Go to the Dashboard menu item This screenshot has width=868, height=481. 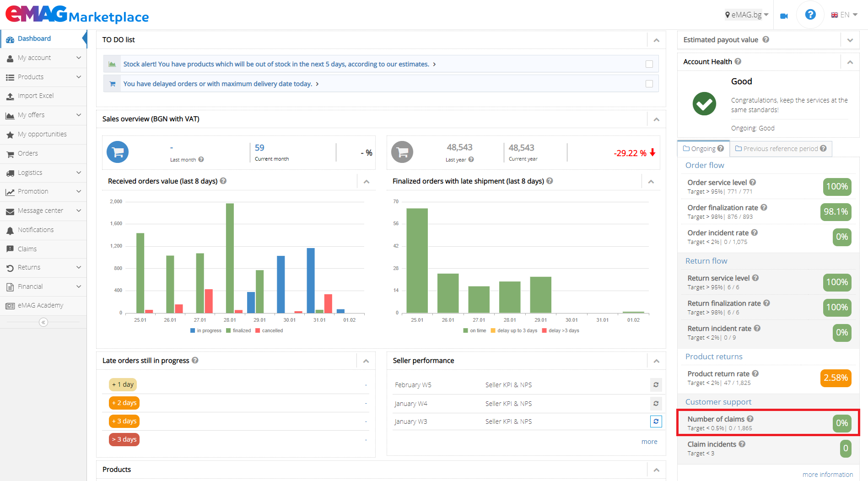point(34,38)
